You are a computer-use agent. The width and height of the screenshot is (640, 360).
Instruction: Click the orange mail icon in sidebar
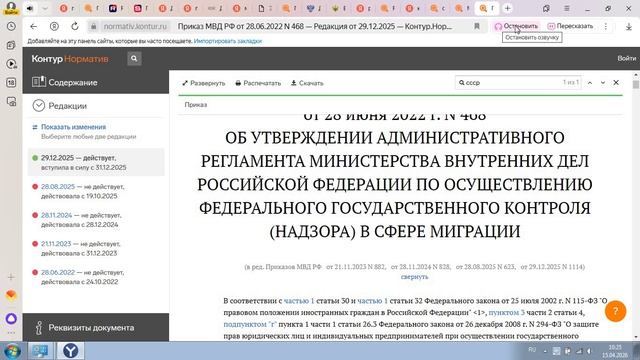click(x=11, y=295)
